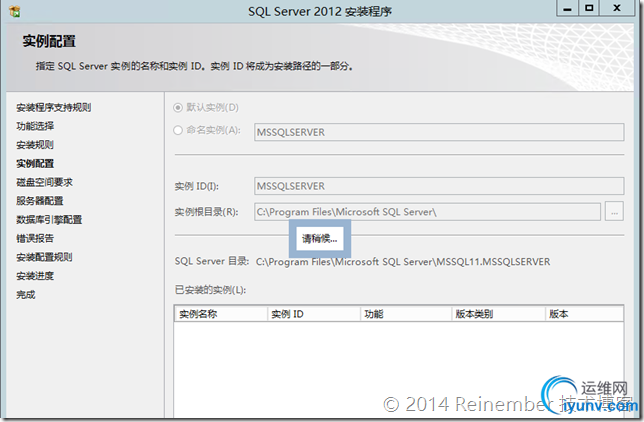Sort by 版本类别 column header
The image size is (644, 422).
pyautogui.click(x=499, y=314)
